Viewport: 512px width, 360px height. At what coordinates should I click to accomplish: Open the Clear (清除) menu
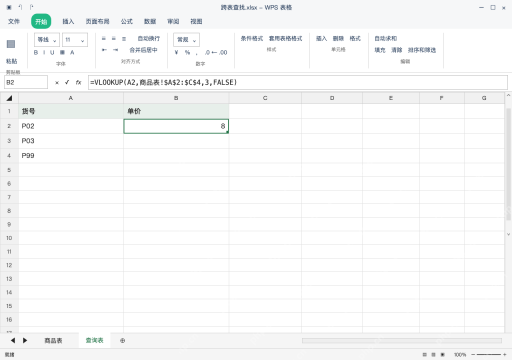click(x=397, y=50)
